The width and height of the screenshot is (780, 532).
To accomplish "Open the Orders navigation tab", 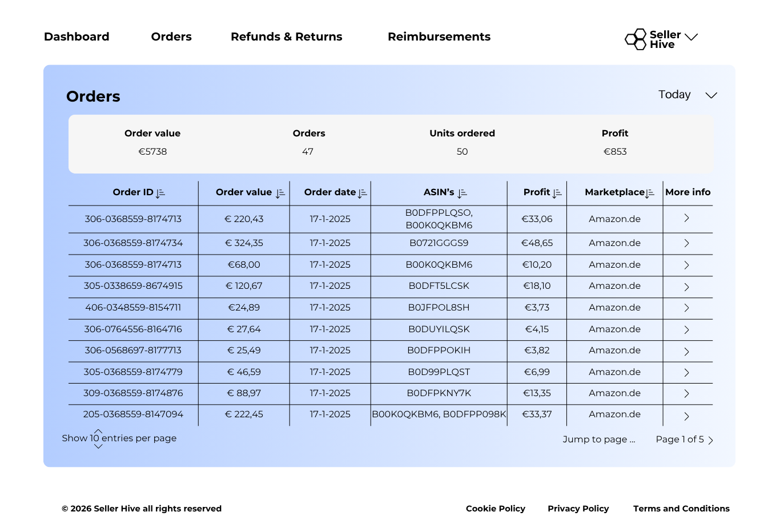I will tap(171, 37).
